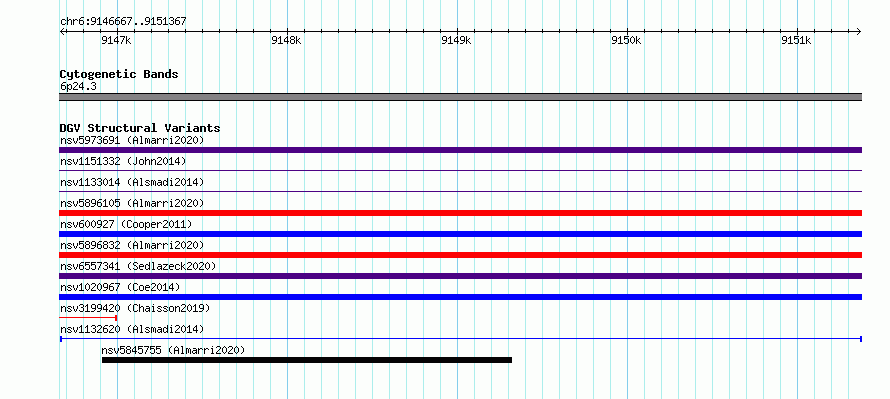Click the blue bar under nsv600927 (Cooper2011)

[460, 234]
